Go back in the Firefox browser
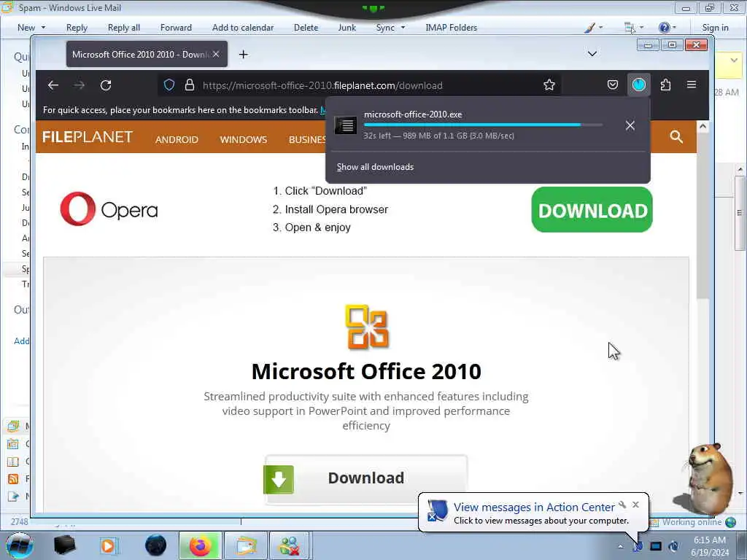This screenshot has width=747, height=560. pos(53,85)
